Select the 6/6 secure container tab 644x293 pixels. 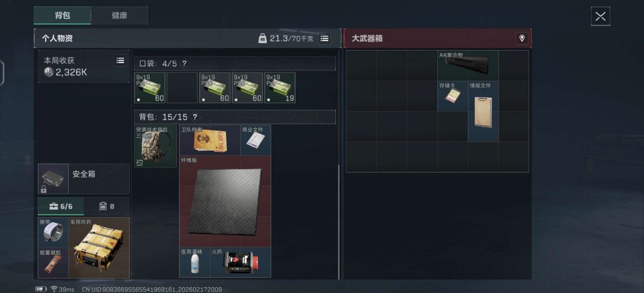coord(61,206)
